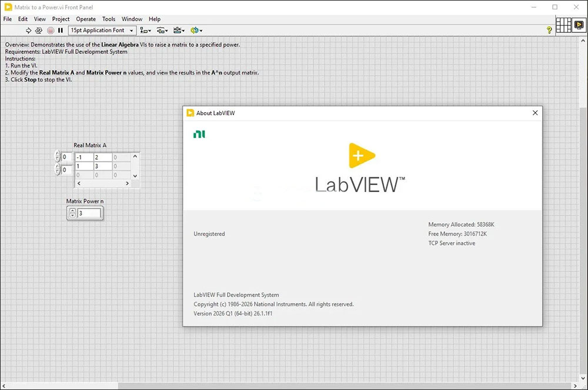
Task: Click 'TCP Server inactive' text
Action: click(x=452, y=243)
